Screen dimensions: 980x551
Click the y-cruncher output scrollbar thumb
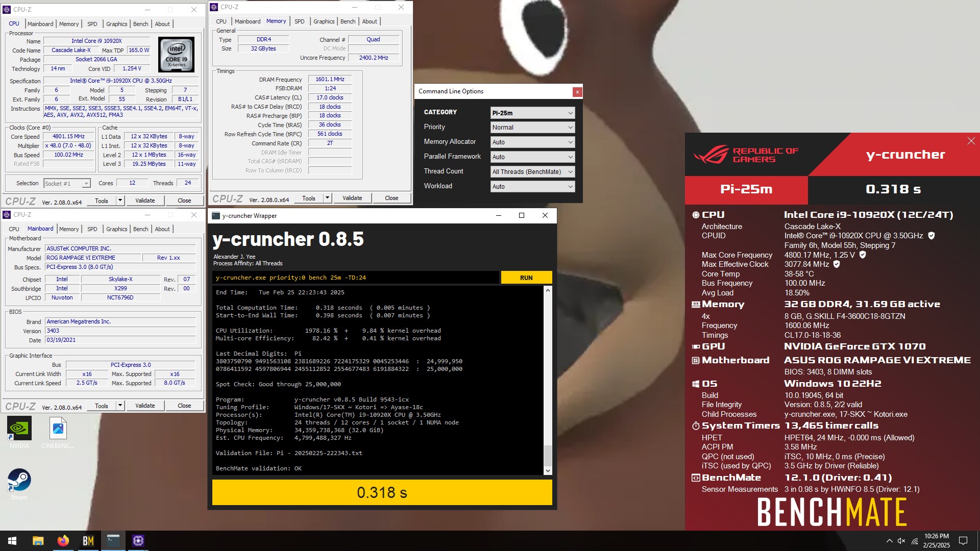tap(548, 456)
